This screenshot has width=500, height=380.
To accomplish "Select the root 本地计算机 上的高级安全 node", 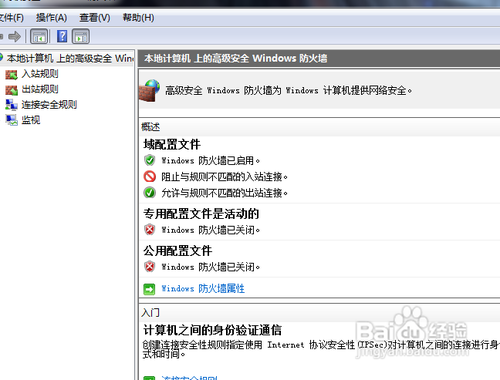I will click(69, 58).
